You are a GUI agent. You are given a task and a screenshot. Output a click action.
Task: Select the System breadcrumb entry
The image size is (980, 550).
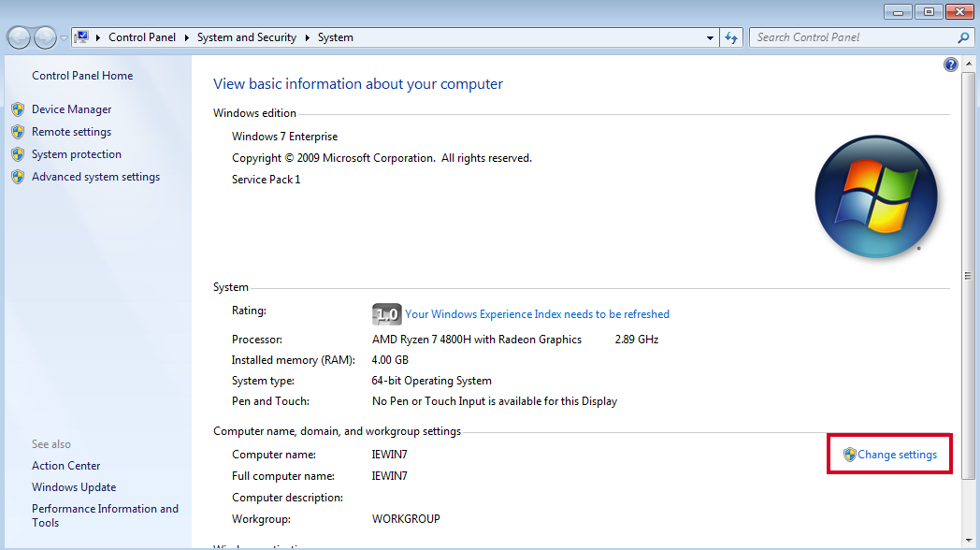point(335,36)
